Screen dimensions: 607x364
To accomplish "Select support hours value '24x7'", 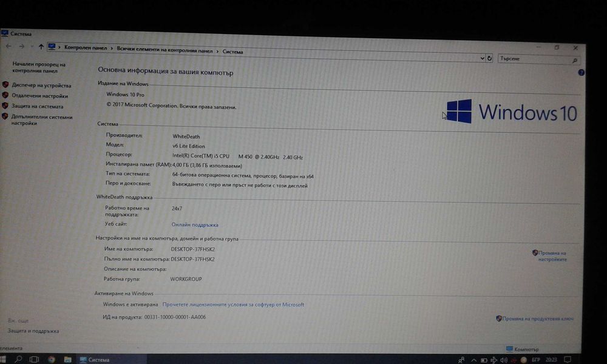I will coord(177,208).
